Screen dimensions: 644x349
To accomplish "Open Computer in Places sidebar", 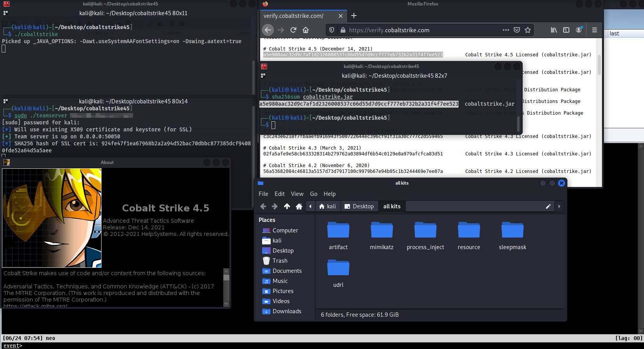I will pyautogui.click(x=285, y=230).
